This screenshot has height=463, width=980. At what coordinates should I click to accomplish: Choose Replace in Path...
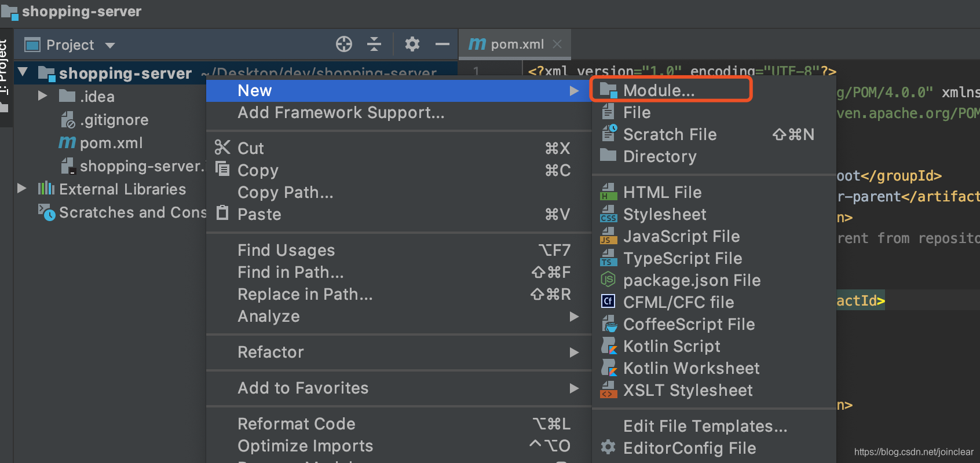pos(398,294)
